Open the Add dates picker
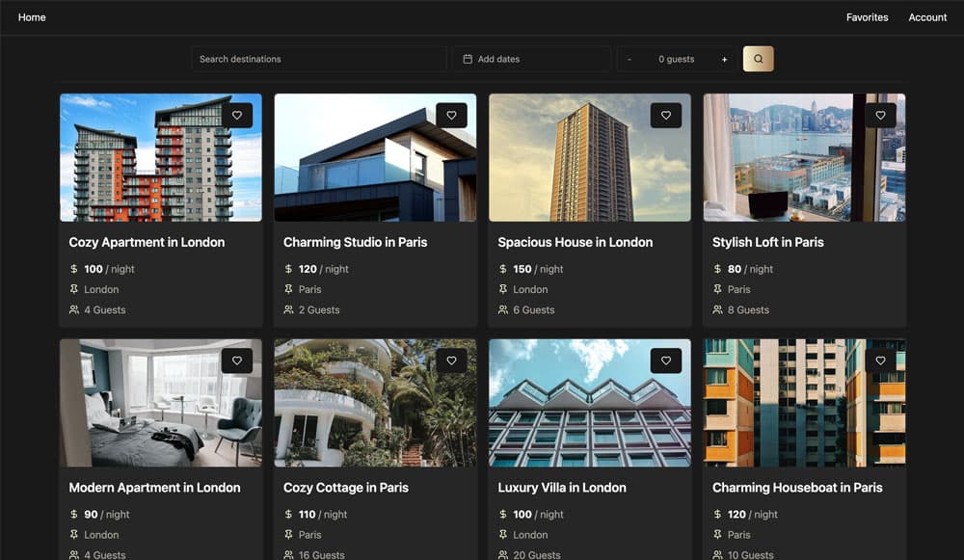964x560 pixels. [x=531, y=59]
